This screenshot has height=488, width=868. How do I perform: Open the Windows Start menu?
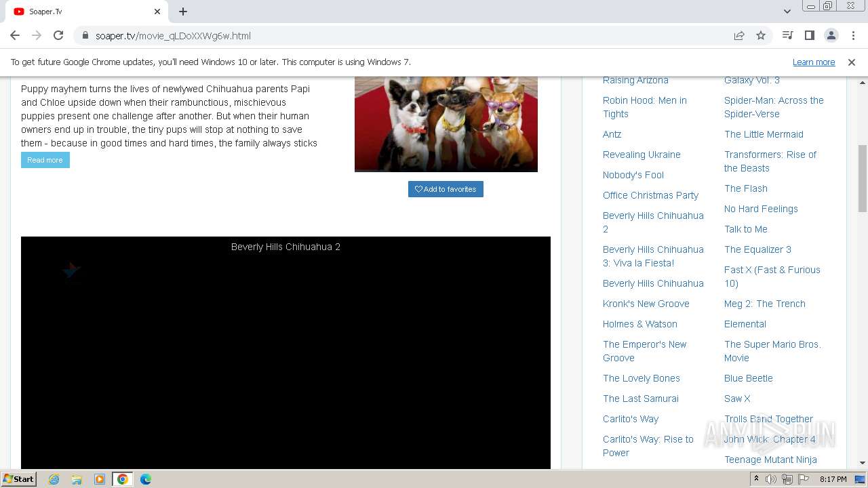tap(19, 479)
